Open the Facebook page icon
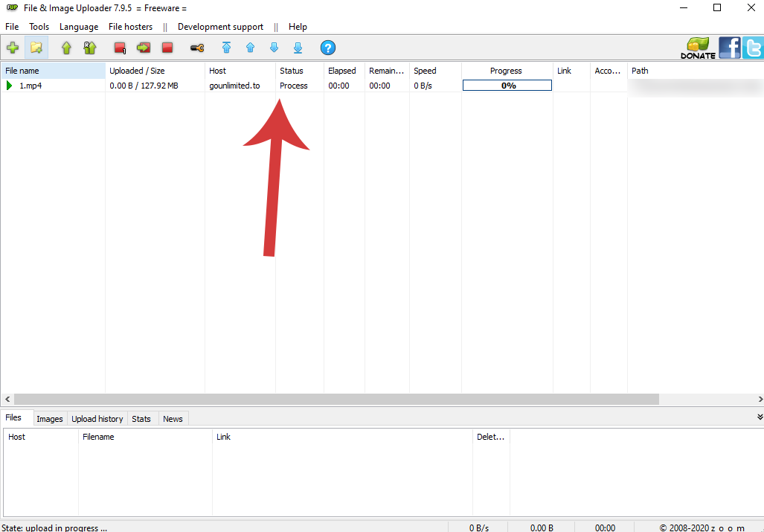 730,48
